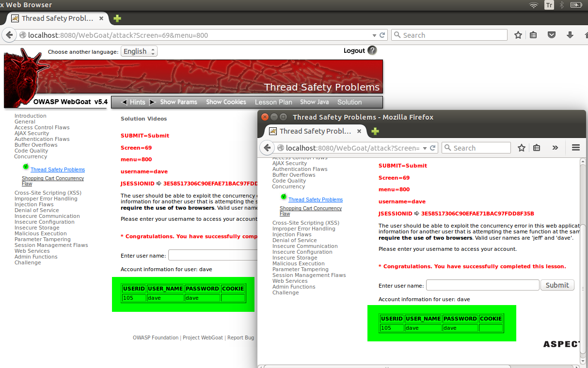The width and height of the screenshot is (588, 368).
Task: Click previous hint arrow left of Hints
Action: [x=124, y=102]
